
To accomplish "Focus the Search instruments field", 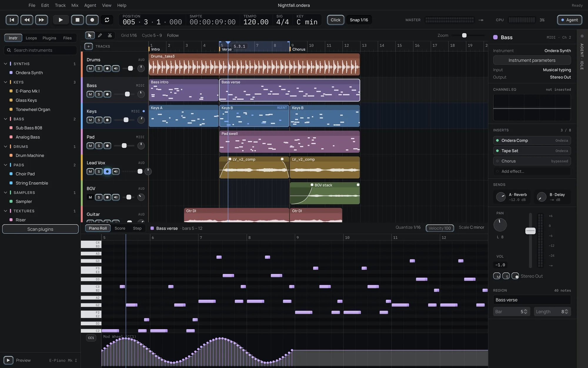I will click(40, 50).
